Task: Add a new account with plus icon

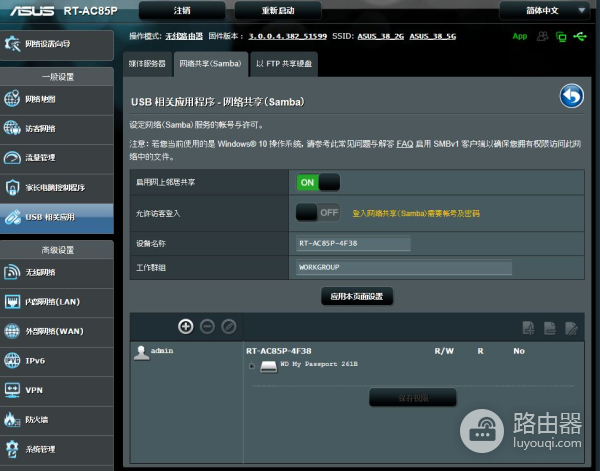Action: [186, 326]
